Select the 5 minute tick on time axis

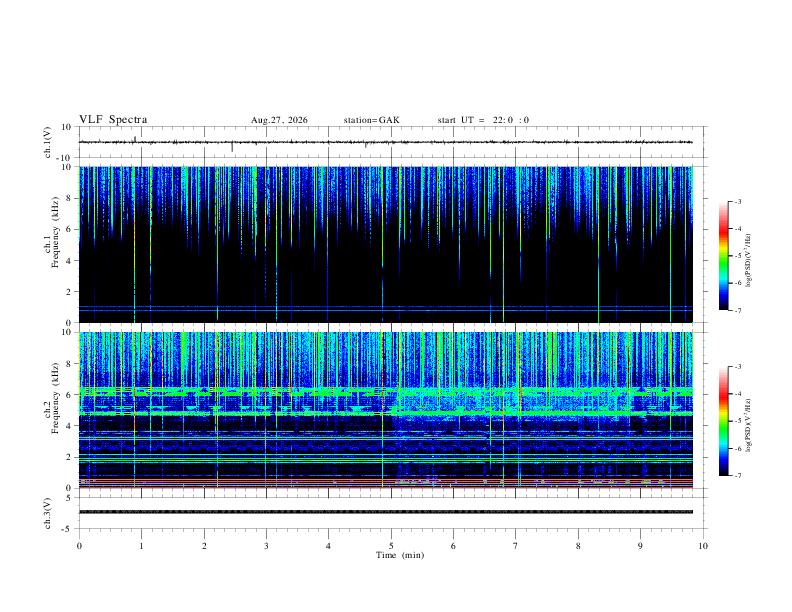pyautogui.click(x=390, y=546)
